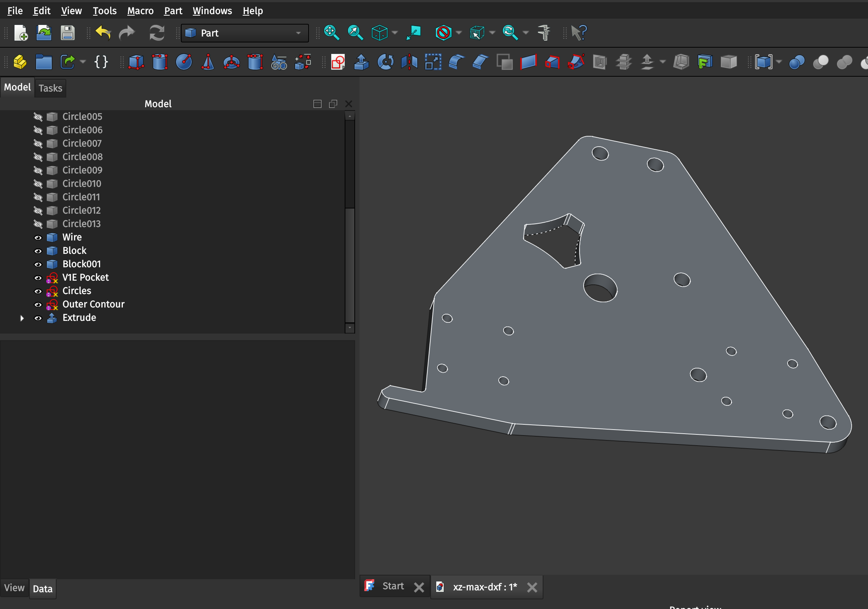
Task: Set isometric standard view cube
Action: [x=379, y=33]
